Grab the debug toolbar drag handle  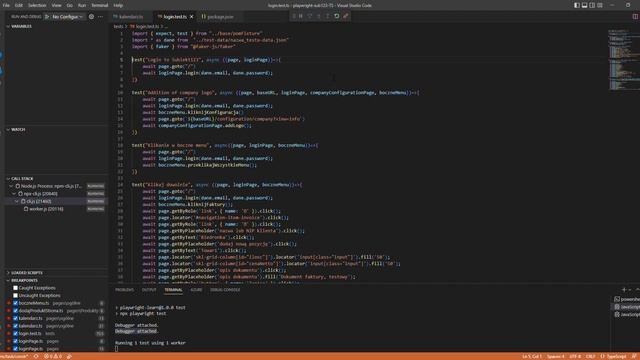[293, 16]
